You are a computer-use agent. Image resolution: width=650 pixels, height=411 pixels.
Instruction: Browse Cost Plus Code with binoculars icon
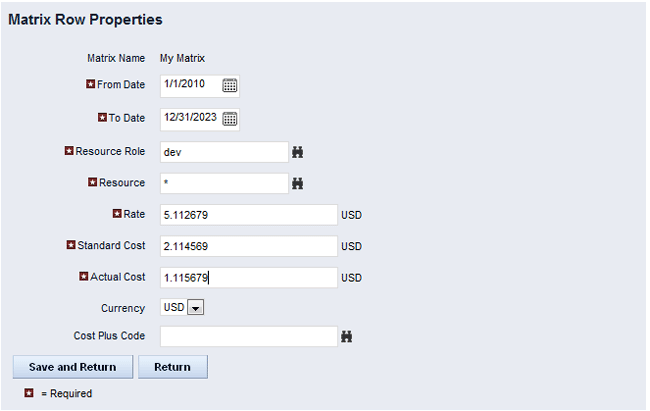[347, 337]
